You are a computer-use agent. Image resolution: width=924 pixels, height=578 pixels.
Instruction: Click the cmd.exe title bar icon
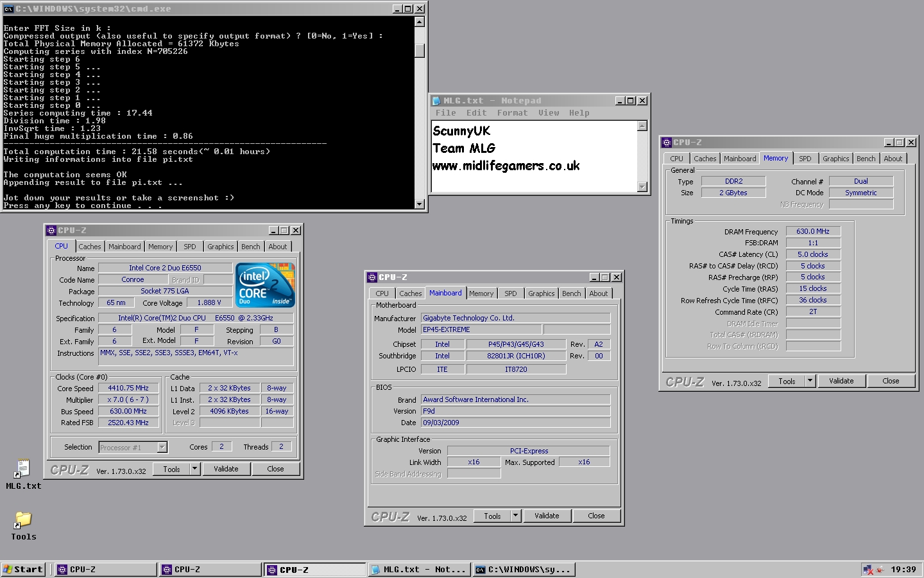pyautogui.click(x=8, y=9)
